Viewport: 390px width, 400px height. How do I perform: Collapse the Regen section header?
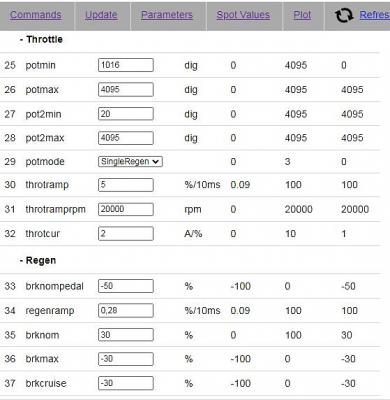38,260
